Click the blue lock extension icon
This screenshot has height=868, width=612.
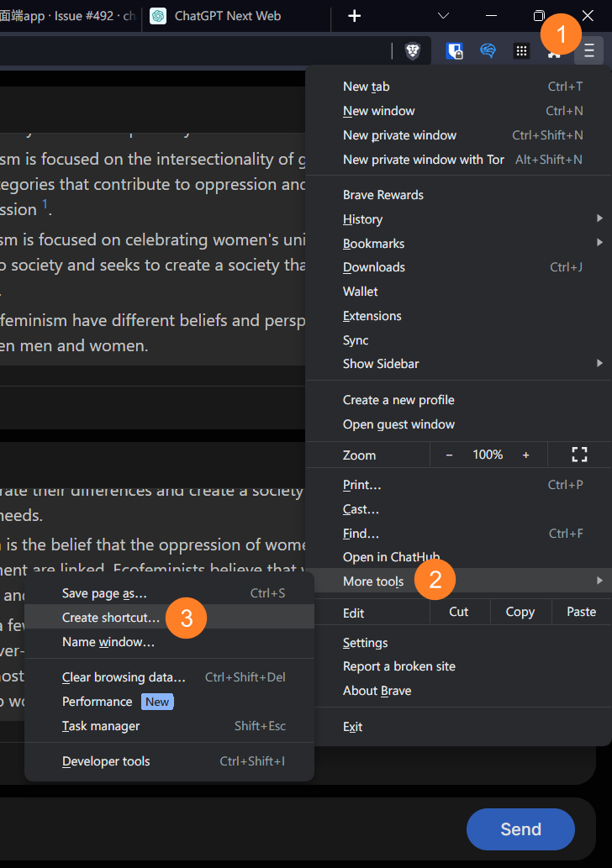[455, 50]
